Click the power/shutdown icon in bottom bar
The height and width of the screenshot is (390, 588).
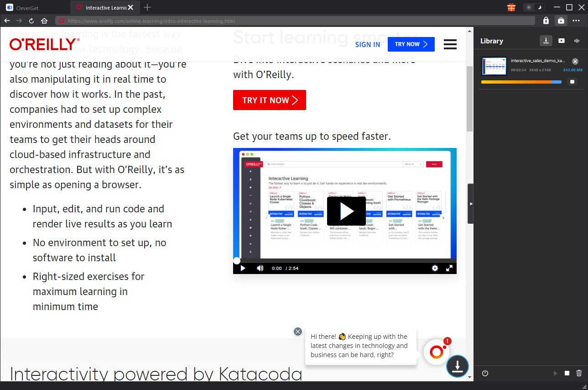click(484, 373)
